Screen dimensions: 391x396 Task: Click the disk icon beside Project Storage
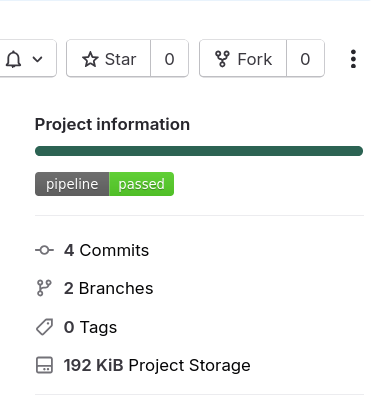pyautogui.click(x=44, y=365)
